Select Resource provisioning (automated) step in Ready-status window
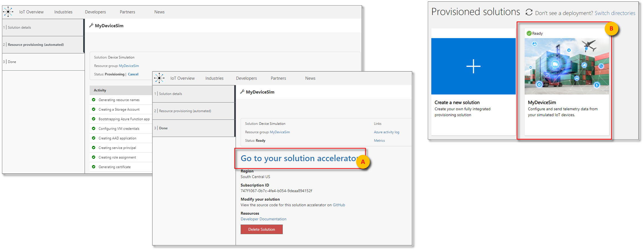The width and height of the screenshot is (644, 250). (x=194, y=111)
